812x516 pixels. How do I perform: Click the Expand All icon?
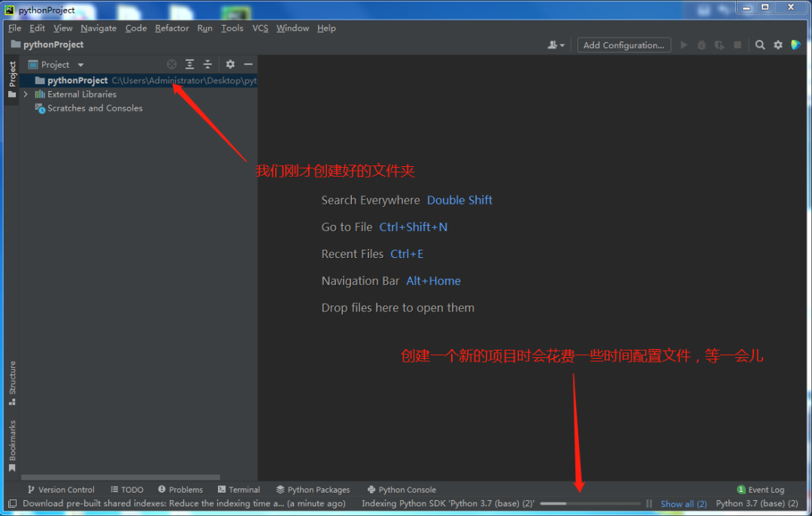coord(189,64)
